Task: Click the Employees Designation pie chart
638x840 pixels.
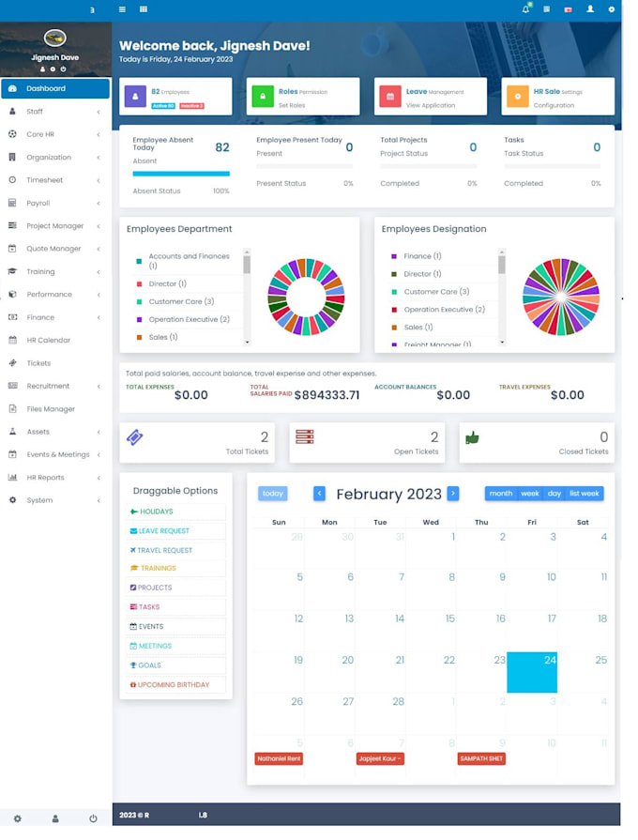Action: [561, 297]
